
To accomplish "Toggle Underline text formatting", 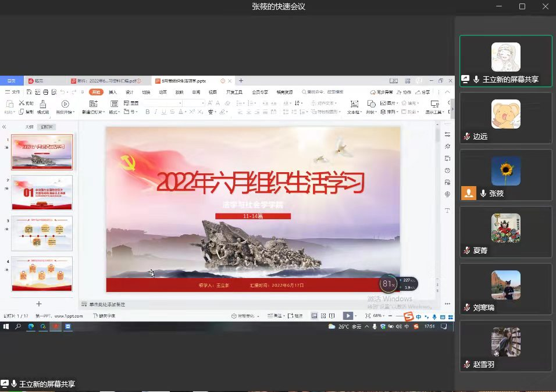I will 164,112.
